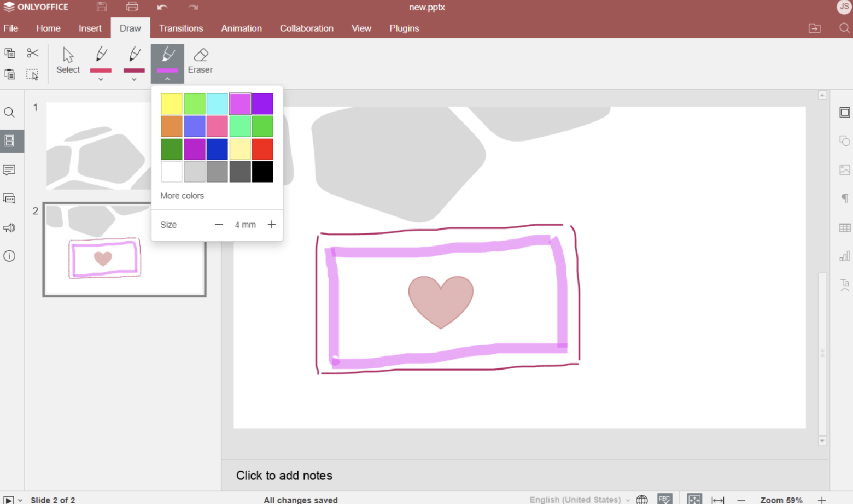This screenshot has height=504, width=853.
Task: Open language dropdown English (United States)
Action: point(580,500)
